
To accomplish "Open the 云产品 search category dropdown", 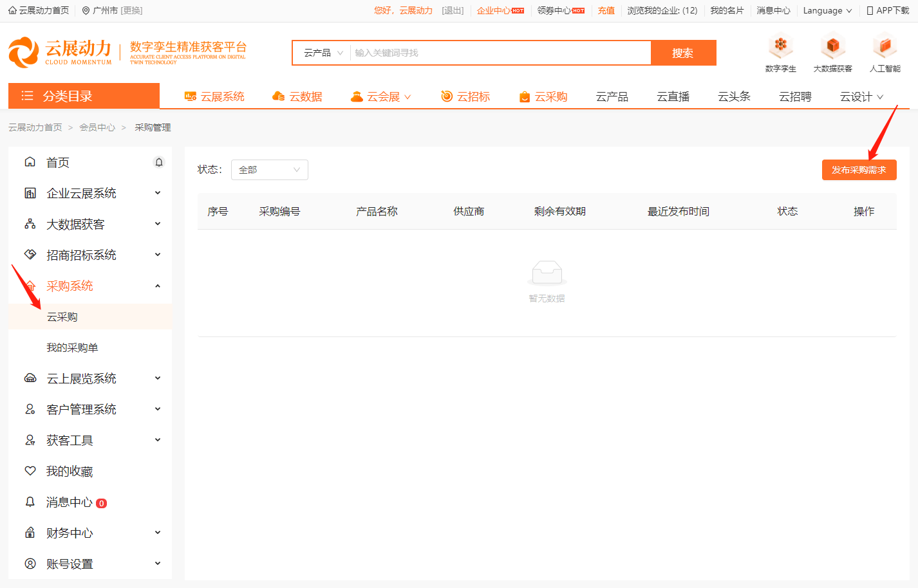I will (x=321, y=52).
